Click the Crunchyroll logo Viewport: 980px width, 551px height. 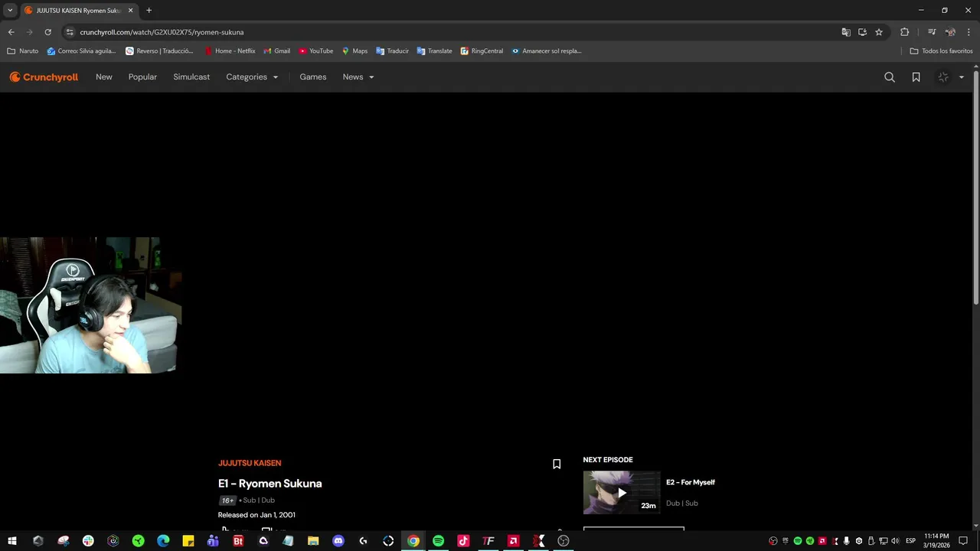click(44, 77)
